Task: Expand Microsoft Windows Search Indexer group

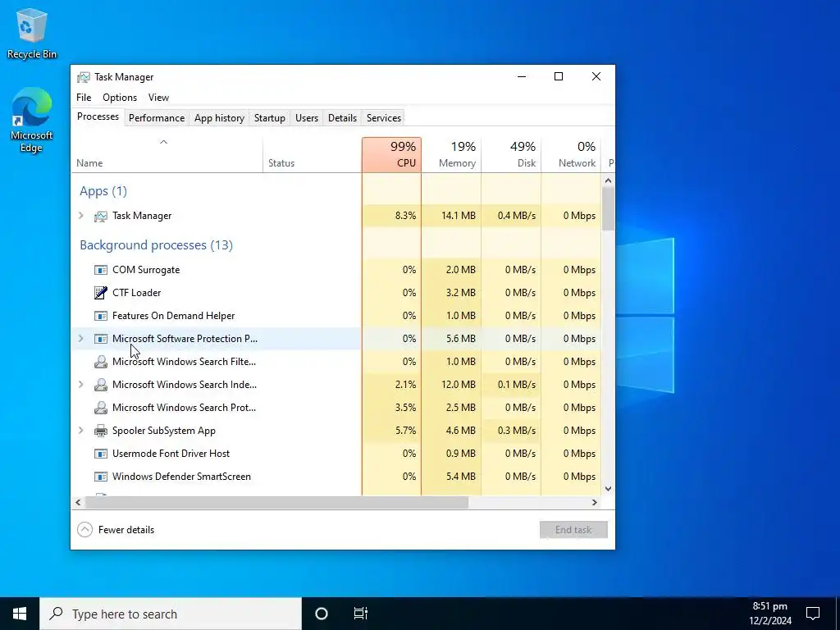Action: click(81, 385)
